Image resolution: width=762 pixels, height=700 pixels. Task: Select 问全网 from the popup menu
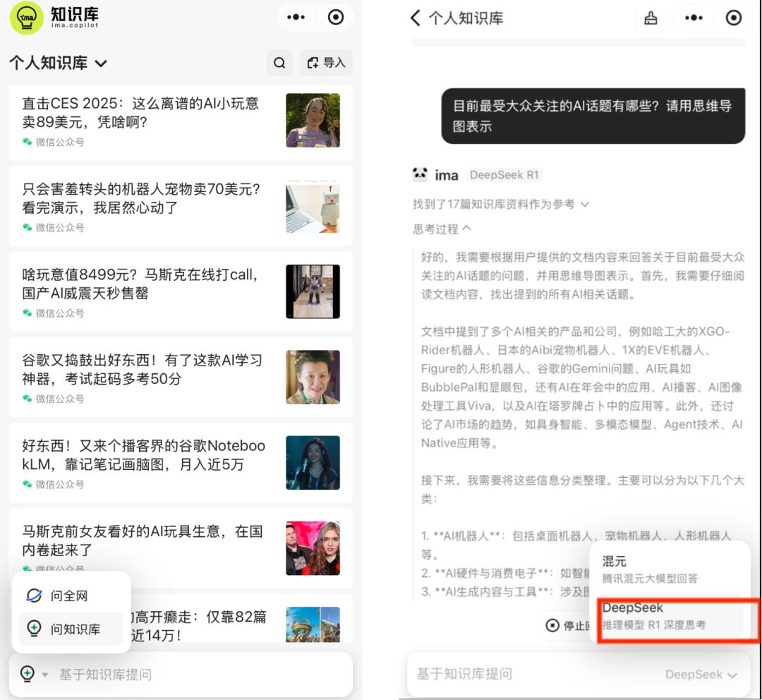click(x=69, y=596)
